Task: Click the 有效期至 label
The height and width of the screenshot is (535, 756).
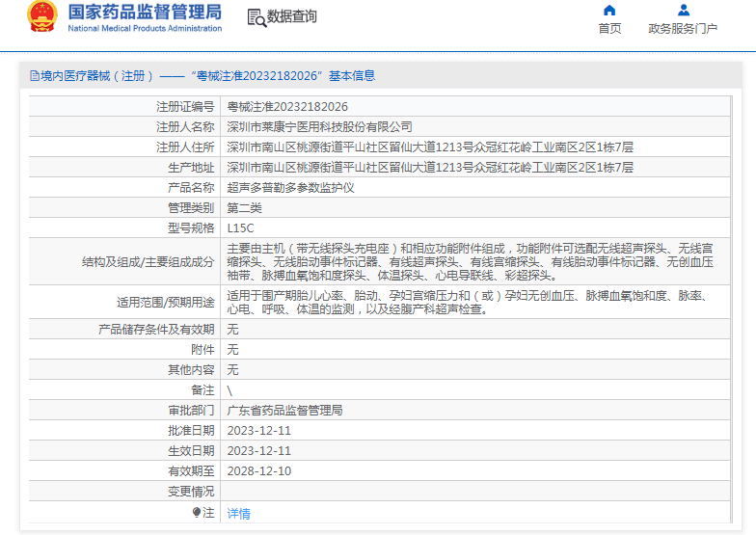Action: (x=191, y=470)
